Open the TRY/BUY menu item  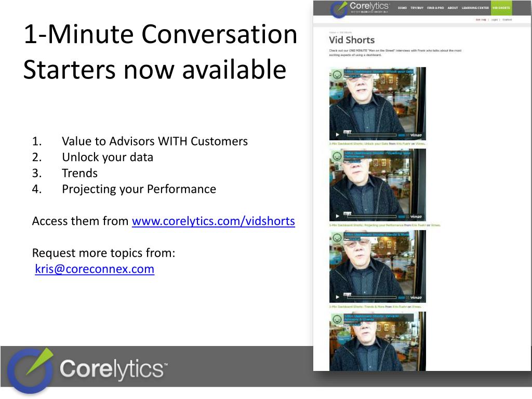[417, 7]
